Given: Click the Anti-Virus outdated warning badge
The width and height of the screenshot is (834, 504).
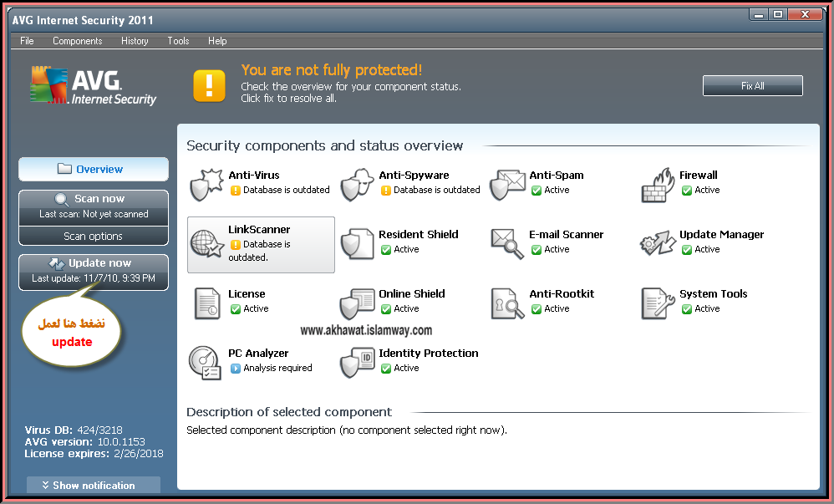Looking at the screenshot, I should click(235, 190).
